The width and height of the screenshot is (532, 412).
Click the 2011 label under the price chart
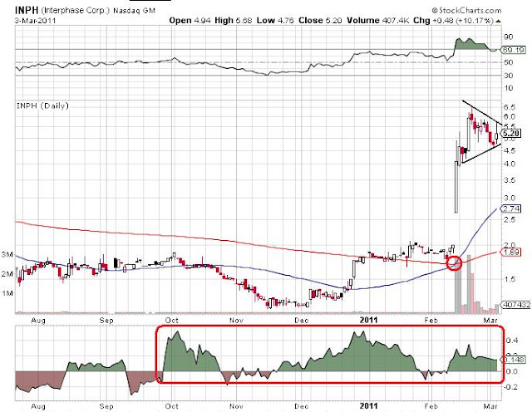[x=368, y=320]
